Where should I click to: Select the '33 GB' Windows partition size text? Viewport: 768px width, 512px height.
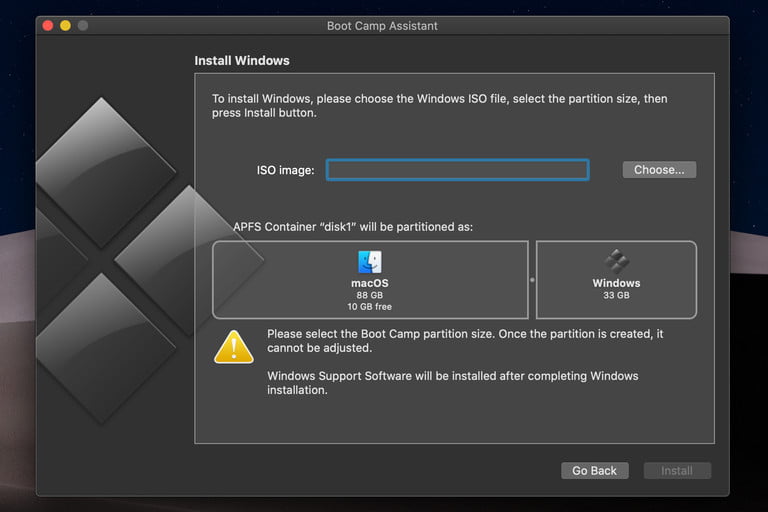click(616, 295)
